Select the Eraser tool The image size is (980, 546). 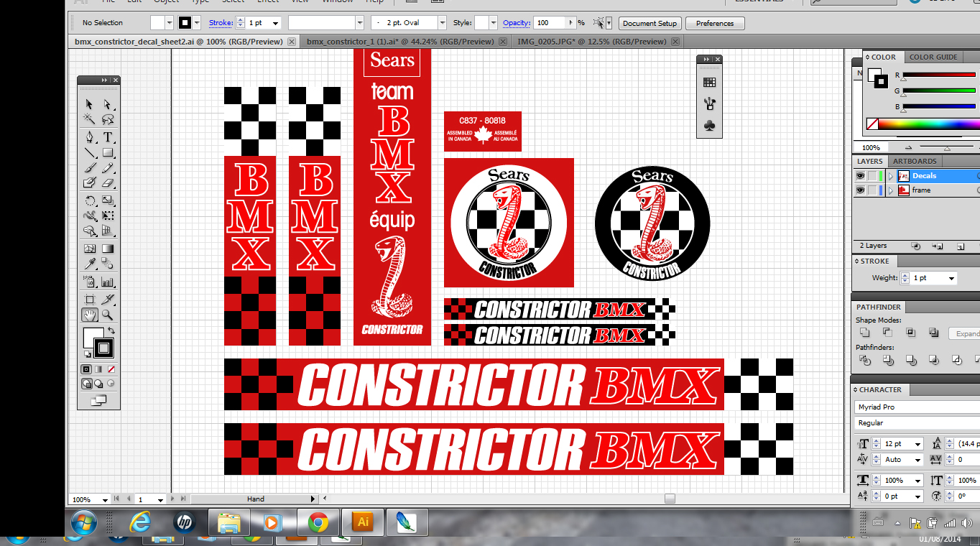[108, 183]
